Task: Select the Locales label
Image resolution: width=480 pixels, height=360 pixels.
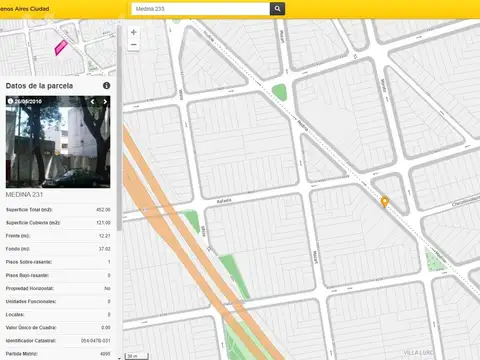Action: [15, 314]
